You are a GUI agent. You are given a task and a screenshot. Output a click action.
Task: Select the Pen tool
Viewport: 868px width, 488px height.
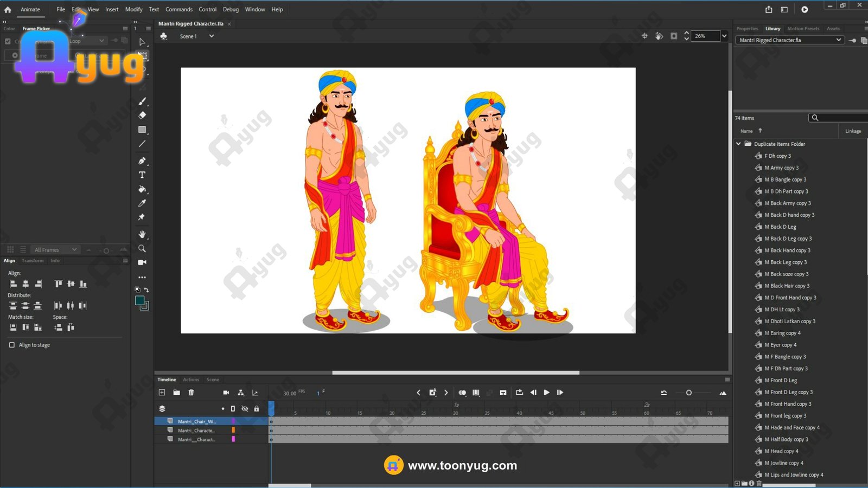[142, 160]
